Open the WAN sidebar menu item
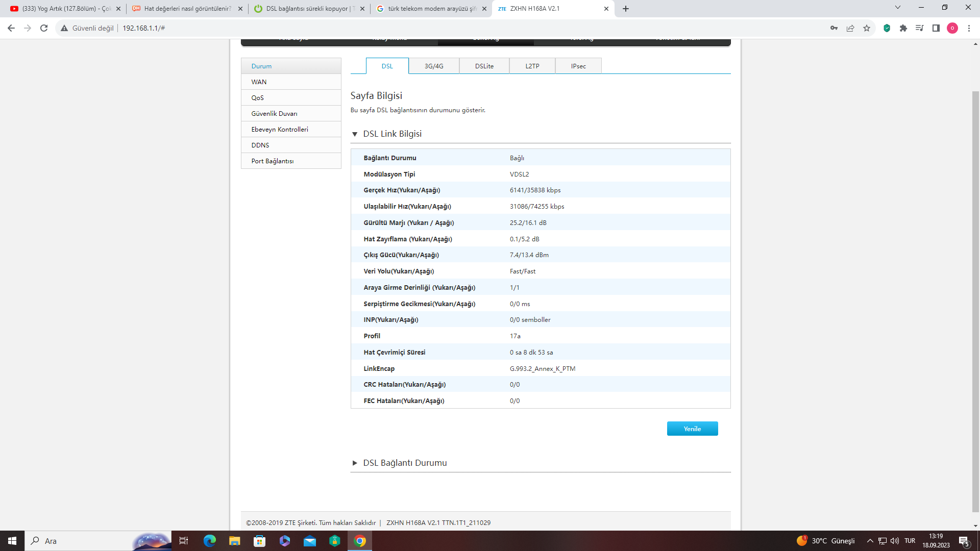Screen dimensions: 980x551 259,82
